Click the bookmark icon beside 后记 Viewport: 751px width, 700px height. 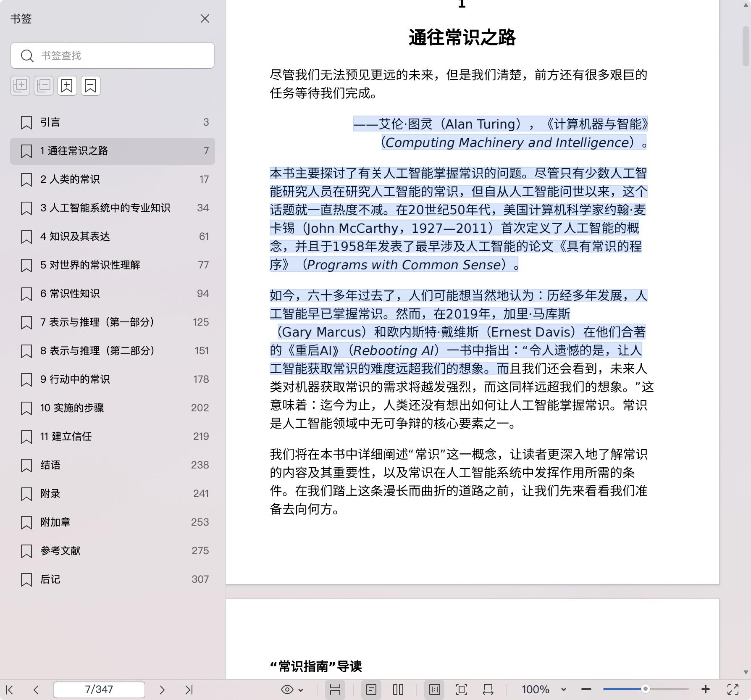pos(26,580)
